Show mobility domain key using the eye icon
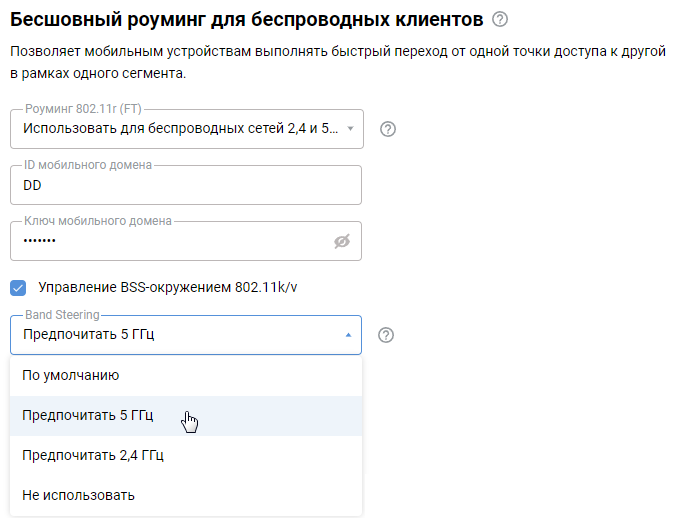 342,241
